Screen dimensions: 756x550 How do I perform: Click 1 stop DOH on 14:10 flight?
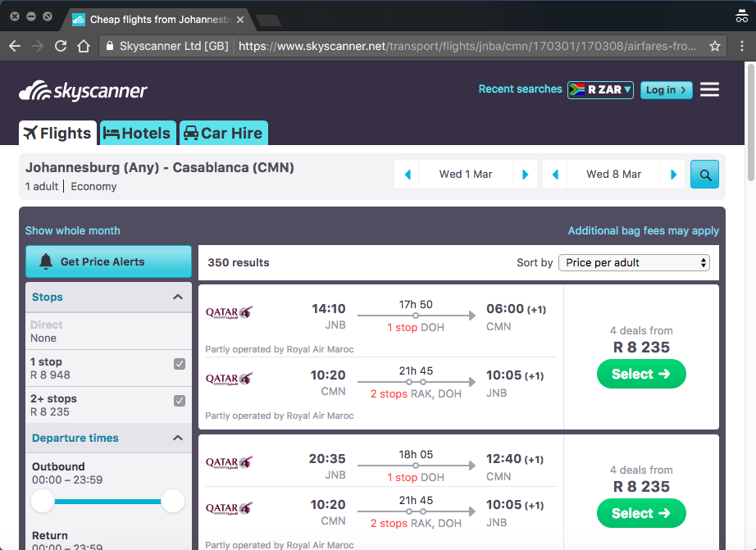point(416,327)
